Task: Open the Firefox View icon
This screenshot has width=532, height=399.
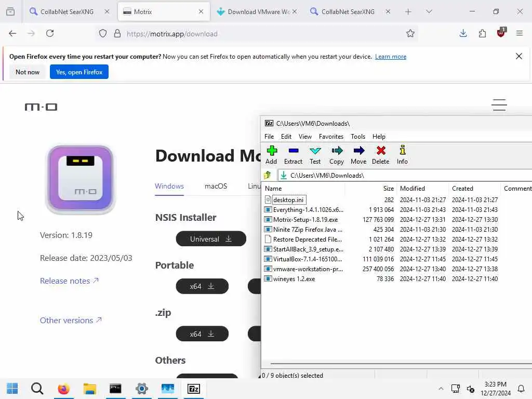Action: [x=10, y=11]
